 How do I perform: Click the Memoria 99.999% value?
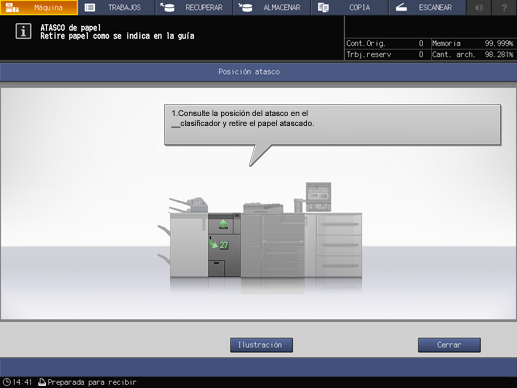click(499, 43)
